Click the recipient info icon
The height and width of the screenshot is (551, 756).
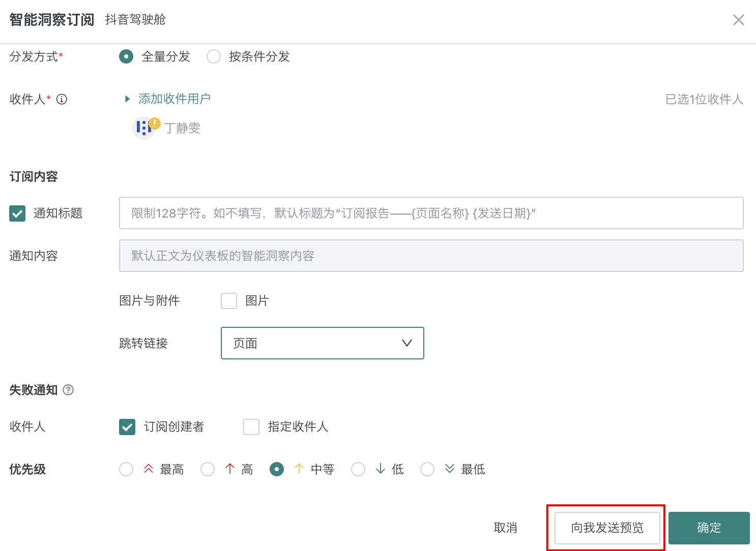(62, 99)
